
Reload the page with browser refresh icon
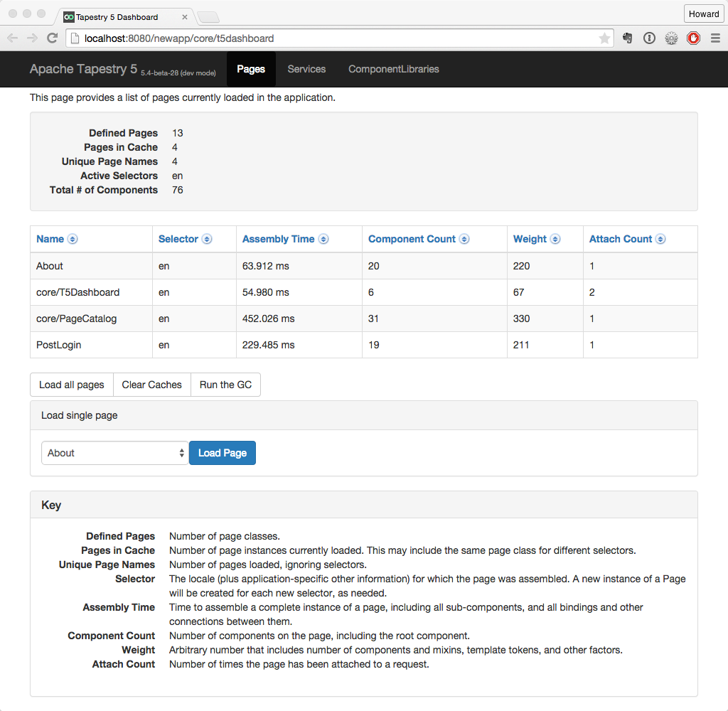click(x=52, y=38)
